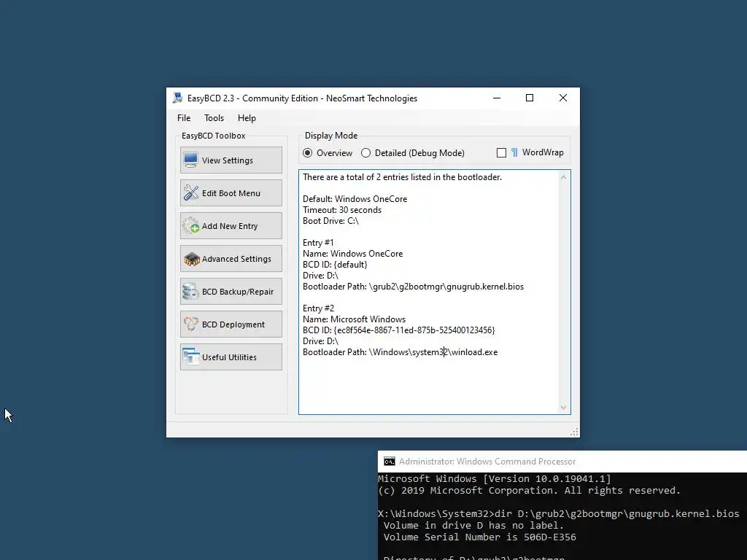747x560 pixels.
Task: Open the Edit Boot Menu page
Action: pyautogui.click(x=231, y=192)
